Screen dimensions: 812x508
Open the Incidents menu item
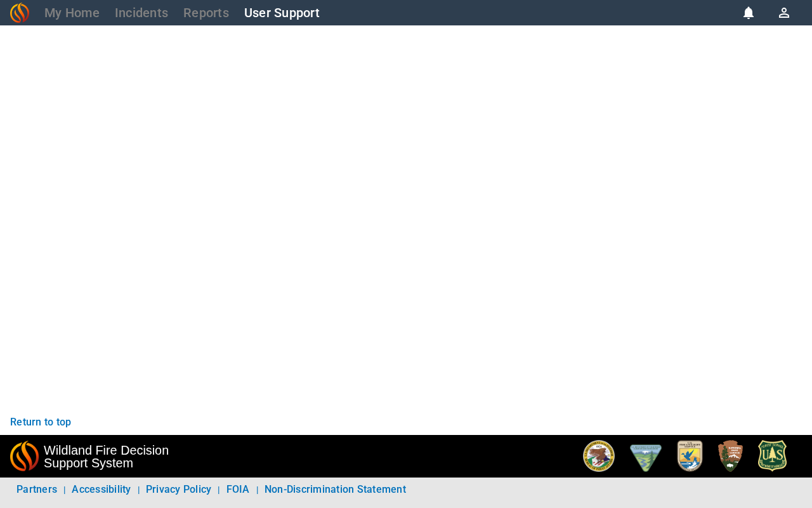click(x=141, y=13)
